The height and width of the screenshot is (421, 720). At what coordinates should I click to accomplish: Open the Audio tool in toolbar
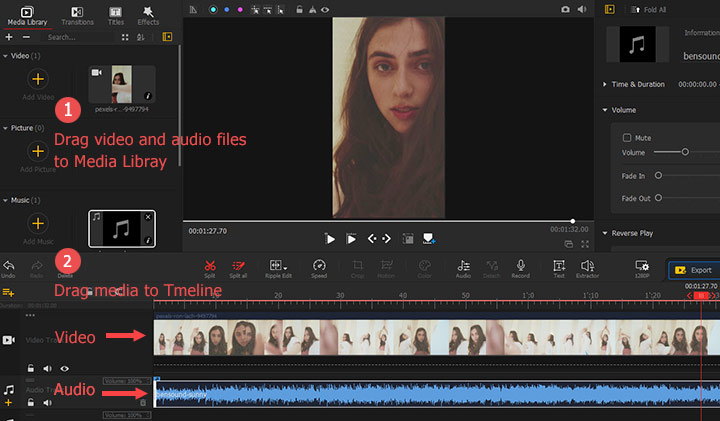tap(464, 265)
